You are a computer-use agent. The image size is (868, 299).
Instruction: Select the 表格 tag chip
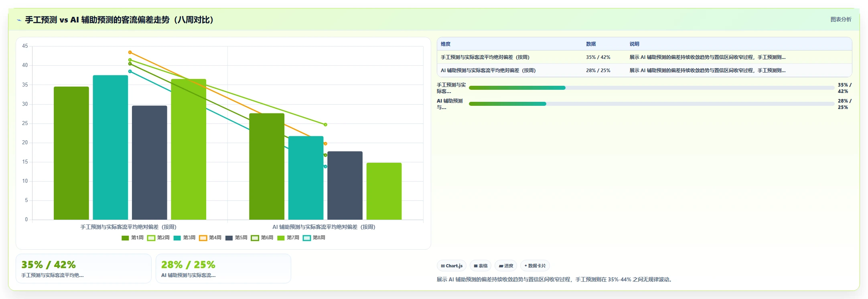click(x=481, y=266)
